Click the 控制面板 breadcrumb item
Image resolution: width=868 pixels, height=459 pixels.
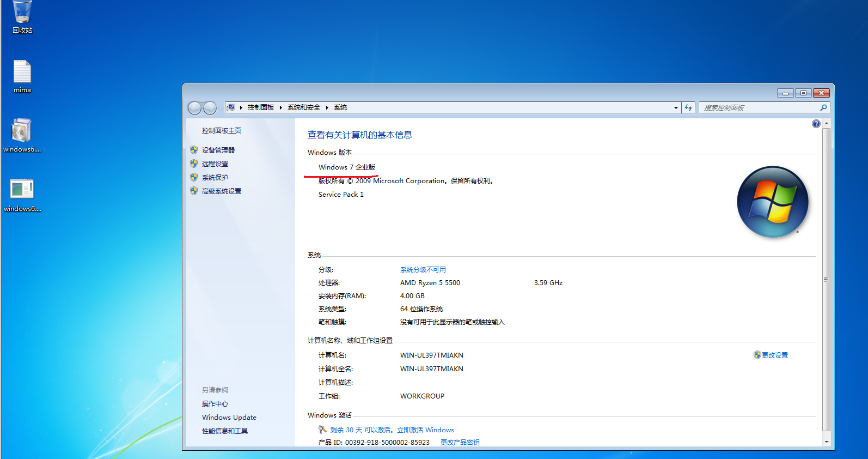click(260, 108)
